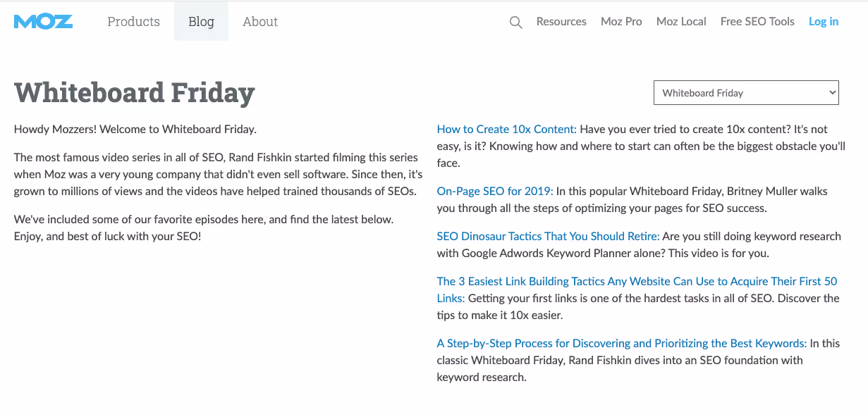868x417 pixels.
Task: Go to Resources in the top navigation
Action: point(561,22)
